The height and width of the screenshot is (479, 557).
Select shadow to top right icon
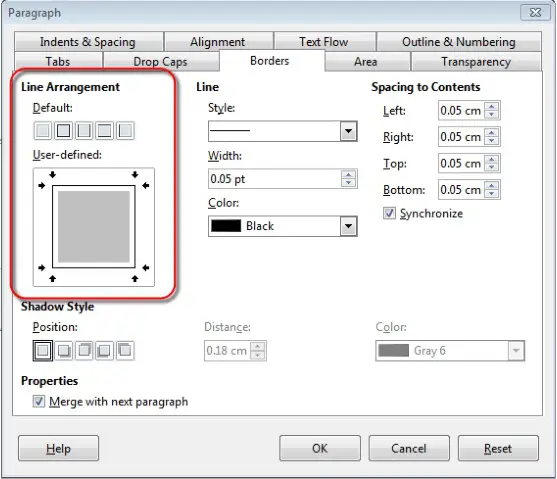(x=84, y=351)
